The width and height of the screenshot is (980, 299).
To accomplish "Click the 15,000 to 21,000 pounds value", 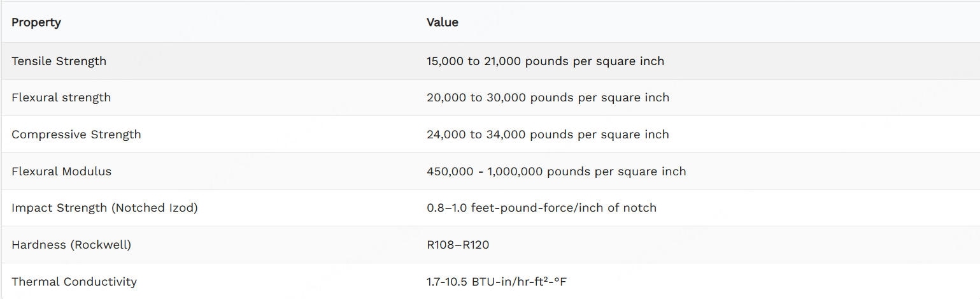I will pyautogui.click(x=546, y=61).
